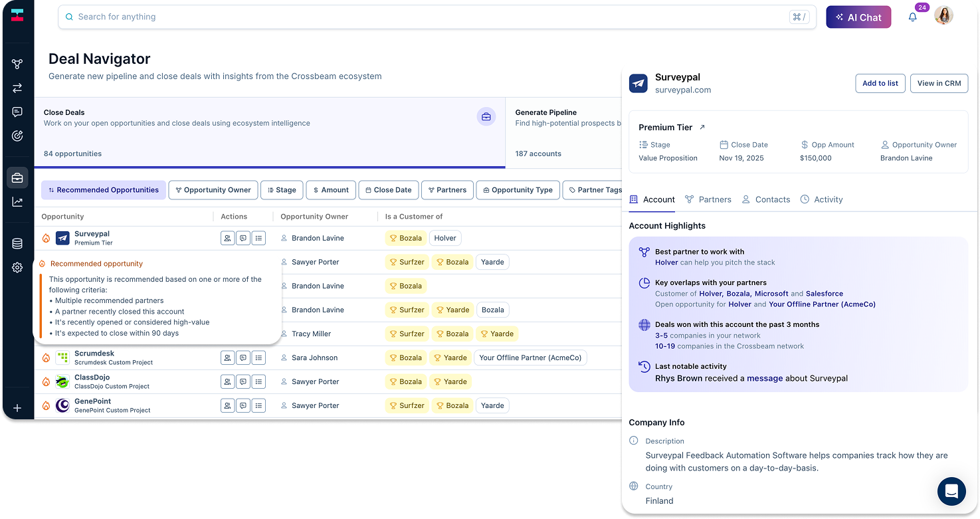Image resolution: width=980 pixels, height=519 pixels.
Task: Open the messages chat bubble sidebar icon
Action: pos(17,112)
